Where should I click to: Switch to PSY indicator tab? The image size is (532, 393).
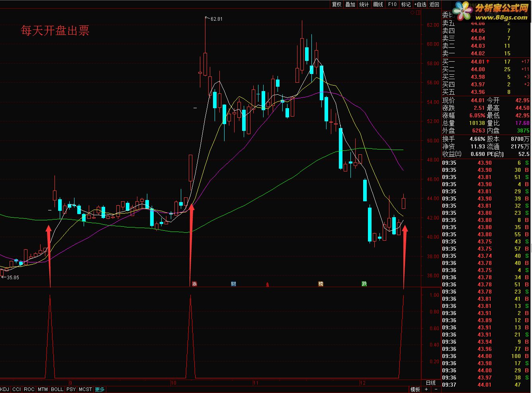click(71, 389)
